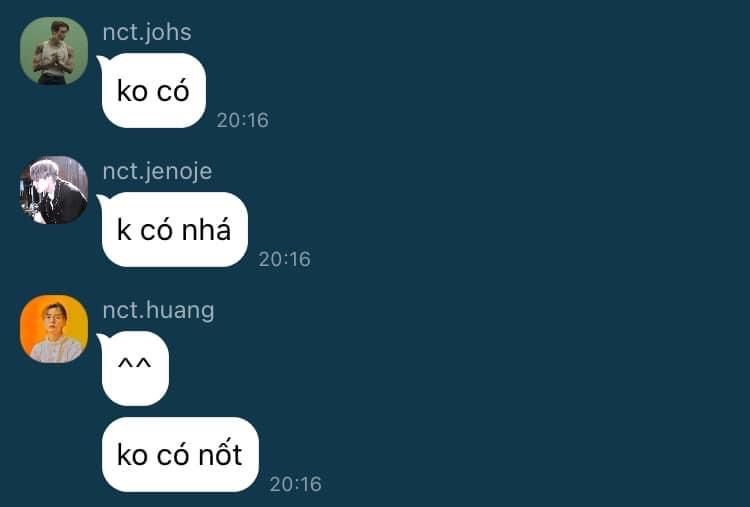
Task: Click the timestamp beside 'ko có nốt'
Action: 296,484
